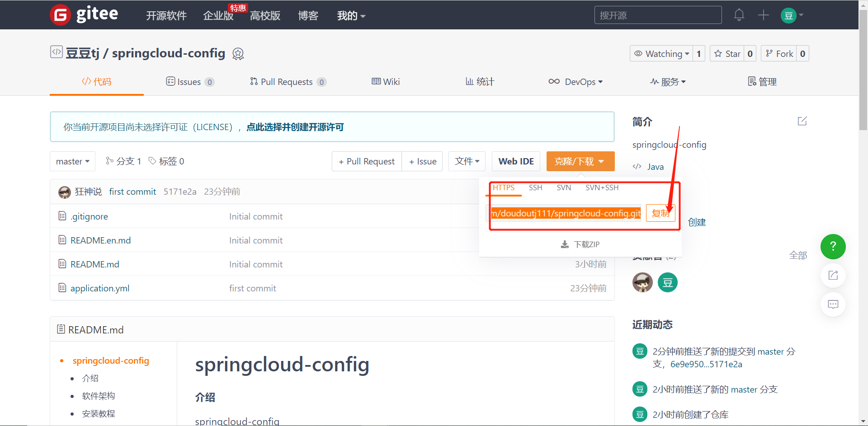Click the Fork button
The width and height of the screenshot is (868, 426).
tap(779, 54)
